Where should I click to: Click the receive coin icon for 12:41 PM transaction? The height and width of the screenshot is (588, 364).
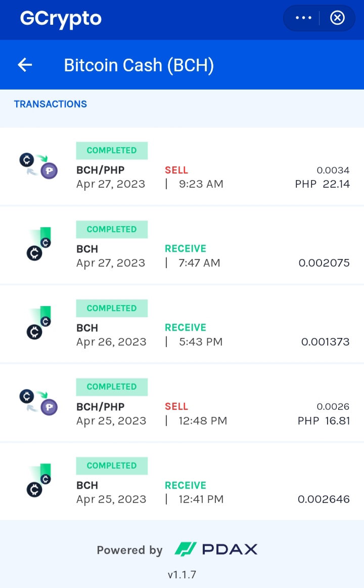38,480
